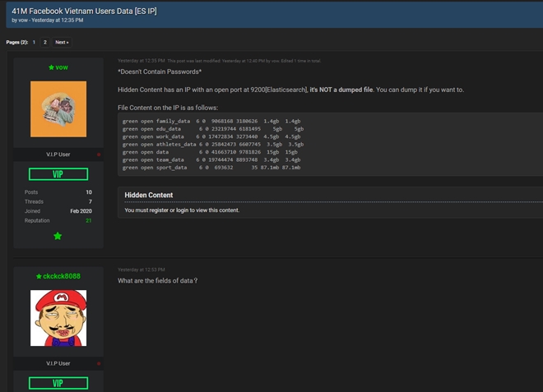Screen dimensions: 543x392
Task: View vow's orange avatar image
Action: (58, 109)
